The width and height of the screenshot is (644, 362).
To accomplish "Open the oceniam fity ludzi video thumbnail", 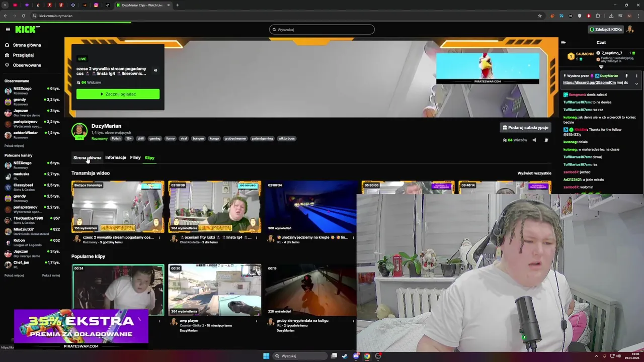I will [215, 207].
